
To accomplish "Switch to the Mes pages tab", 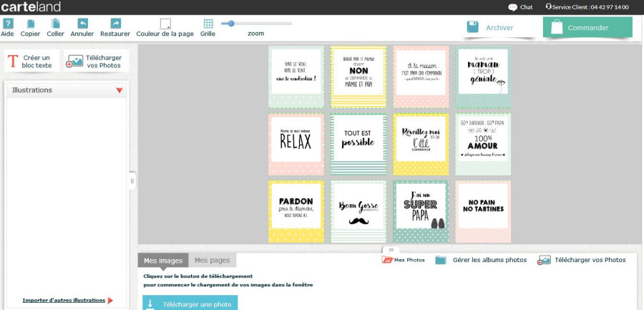I will click(213, 261).
